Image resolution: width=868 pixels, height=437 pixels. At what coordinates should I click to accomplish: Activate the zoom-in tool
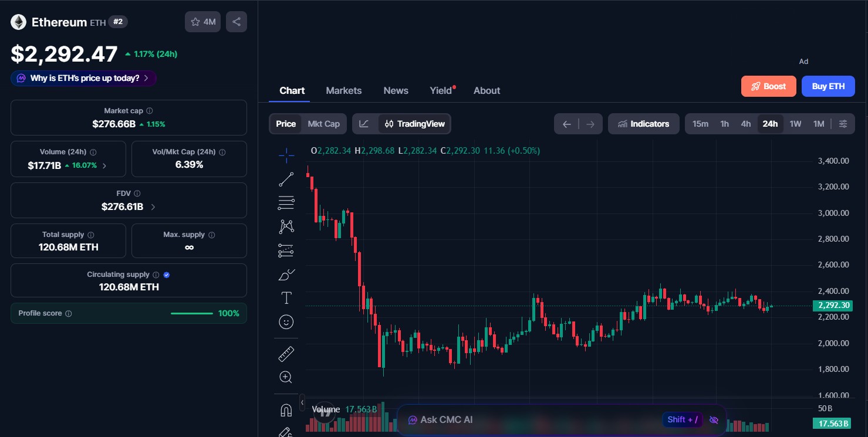(x=286, y=377)
